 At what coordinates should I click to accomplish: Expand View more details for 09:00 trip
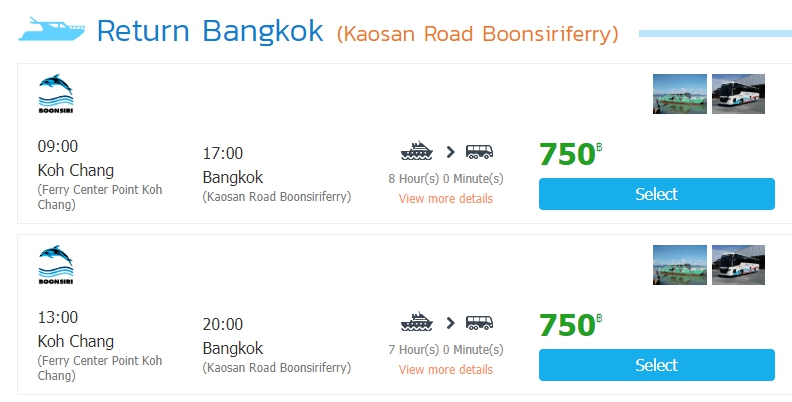point(445,199)
